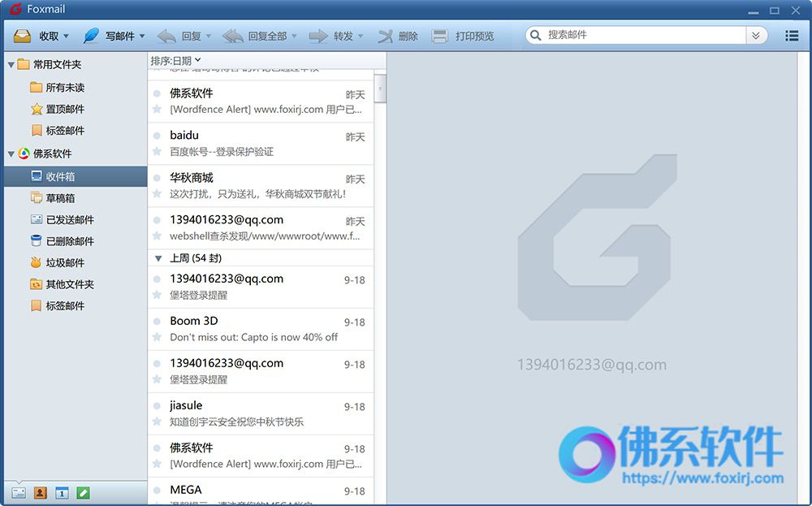Image resolution: width=812 pixels, height=506 pixels.
Task: Open the 华秋商城双节献礼 email
Action: click(261, 186)
